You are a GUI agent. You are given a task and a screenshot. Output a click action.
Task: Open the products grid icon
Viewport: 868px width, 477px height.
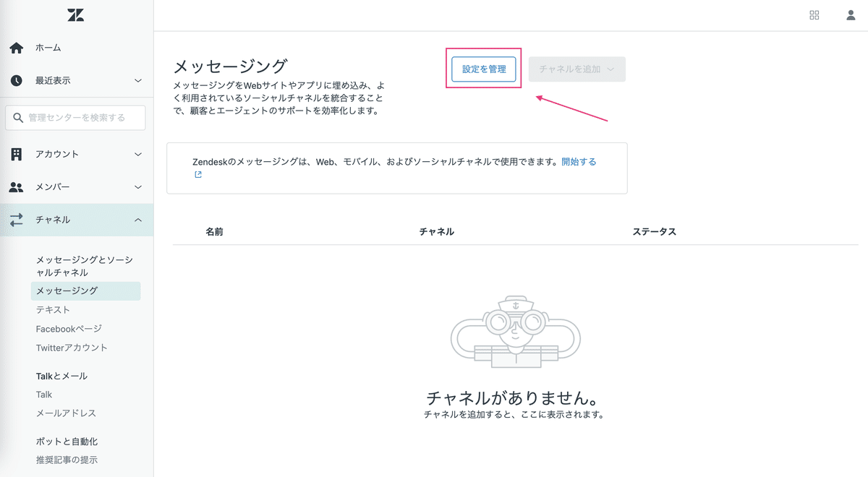pyautogui.click(x=814, y=15)
